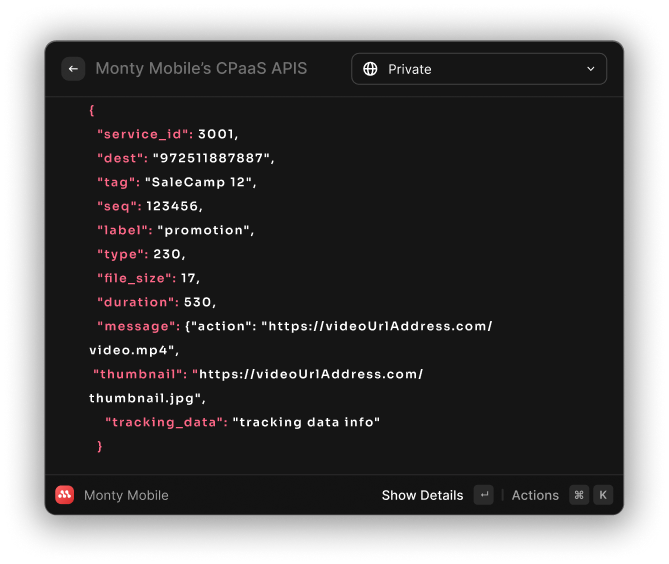Click the value "972511887887"

tap(212, 158)
